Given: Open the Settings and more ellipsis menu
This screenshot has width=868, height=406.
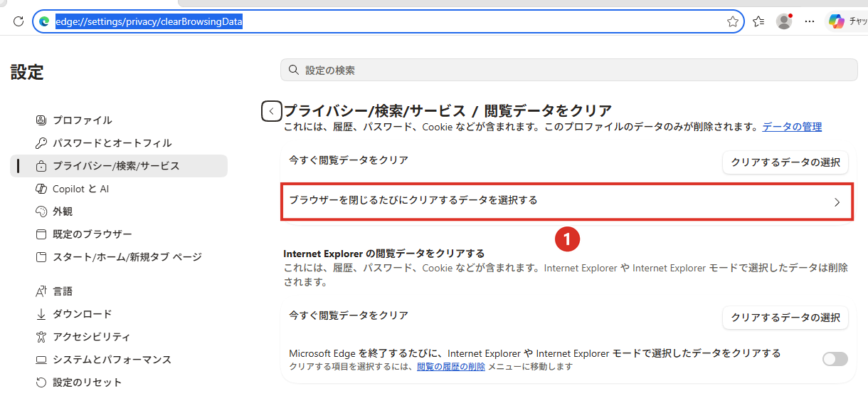Looking at the screenshot, I should click(x=810, y=21).
